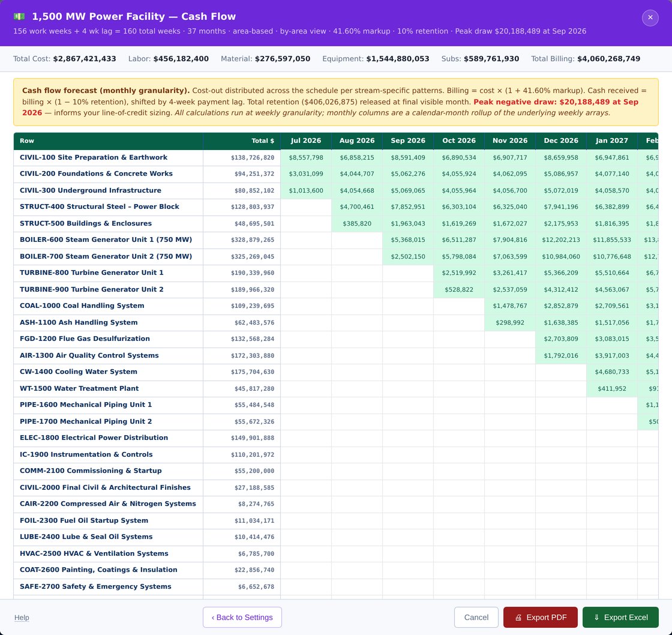Click Material value $276,597,050
The height and width of the screenshot is (635, 672).
[x=283, y=59]
